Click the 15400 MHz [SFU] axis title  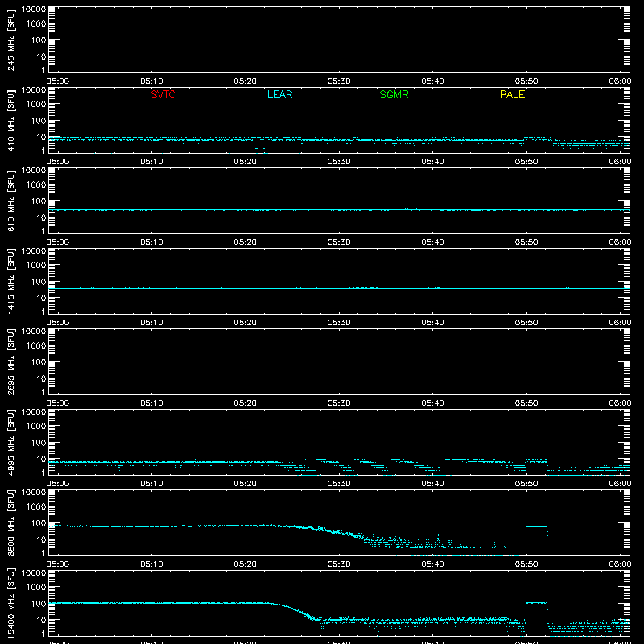point(10,603)
